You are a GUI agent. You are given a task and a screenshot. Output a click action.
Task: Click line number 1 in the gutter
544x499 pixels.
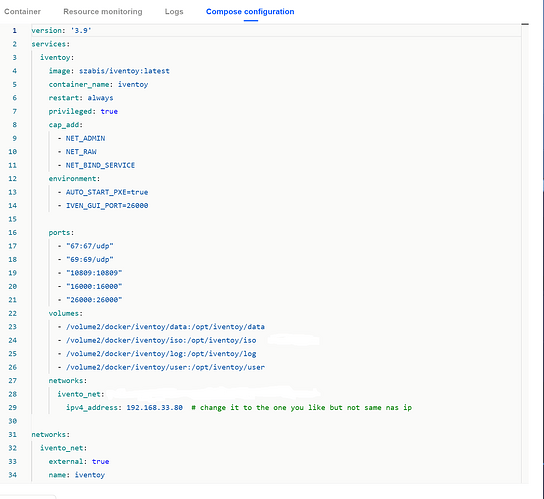[14, 31]
